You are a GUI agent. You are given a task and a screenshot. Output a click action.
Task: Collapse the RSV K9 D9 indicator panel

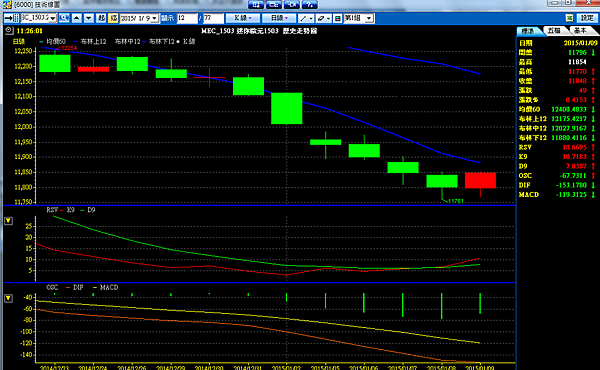click(8, 221)
